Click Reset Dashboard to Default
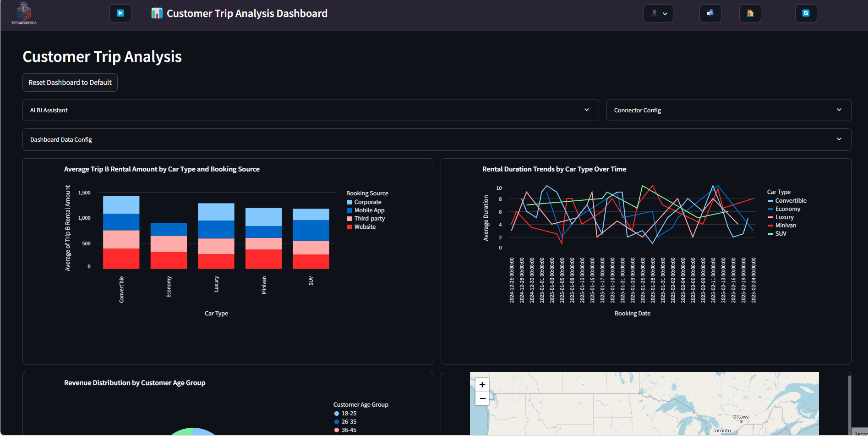 click(70, 83)
